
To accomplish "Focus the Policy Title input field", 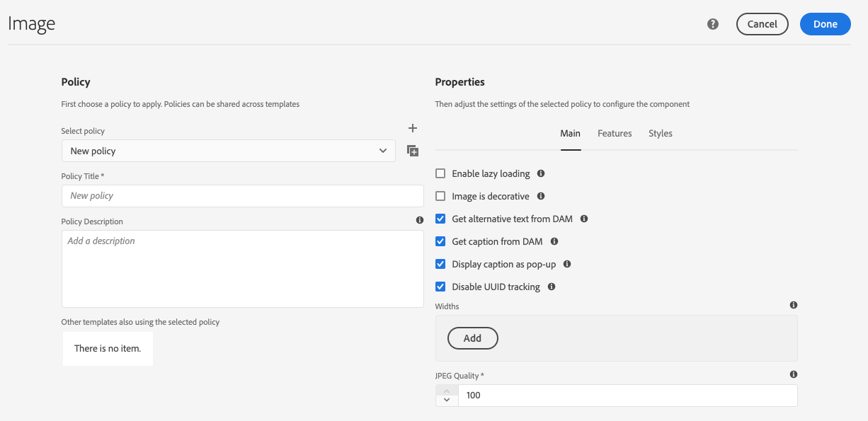I will [x=242, y=196].
